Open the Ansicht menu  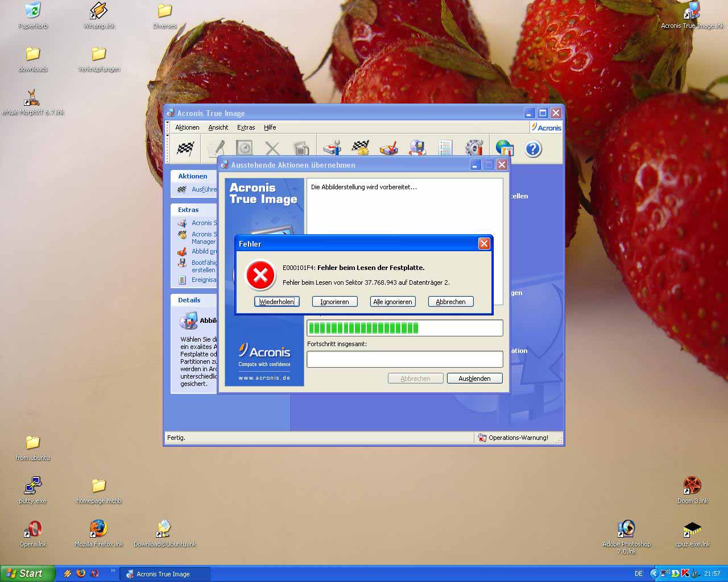218,127
